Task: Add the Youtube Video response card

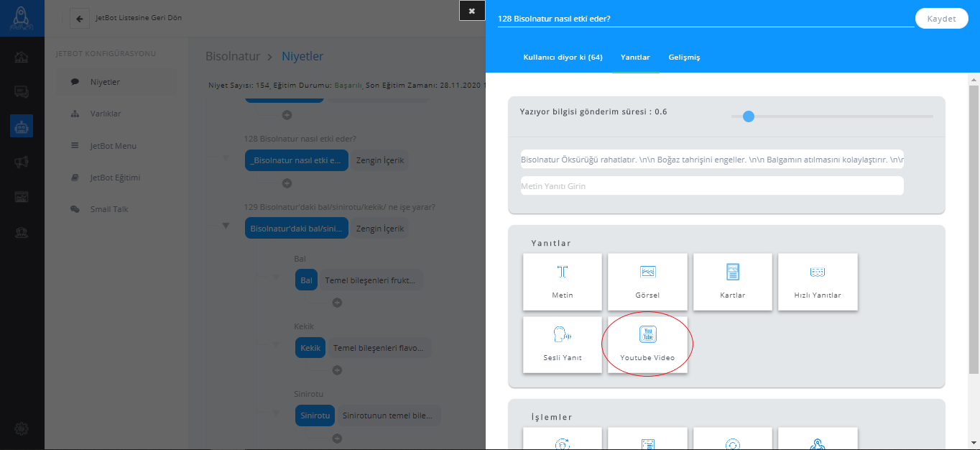Action: (647, 345)
